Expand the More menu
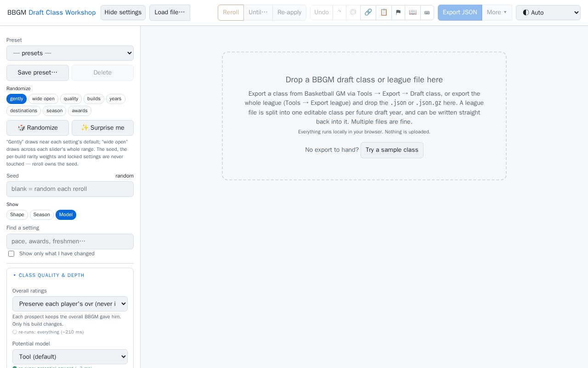The width and height of the screenshot is (588, 368). coord(497,12)
